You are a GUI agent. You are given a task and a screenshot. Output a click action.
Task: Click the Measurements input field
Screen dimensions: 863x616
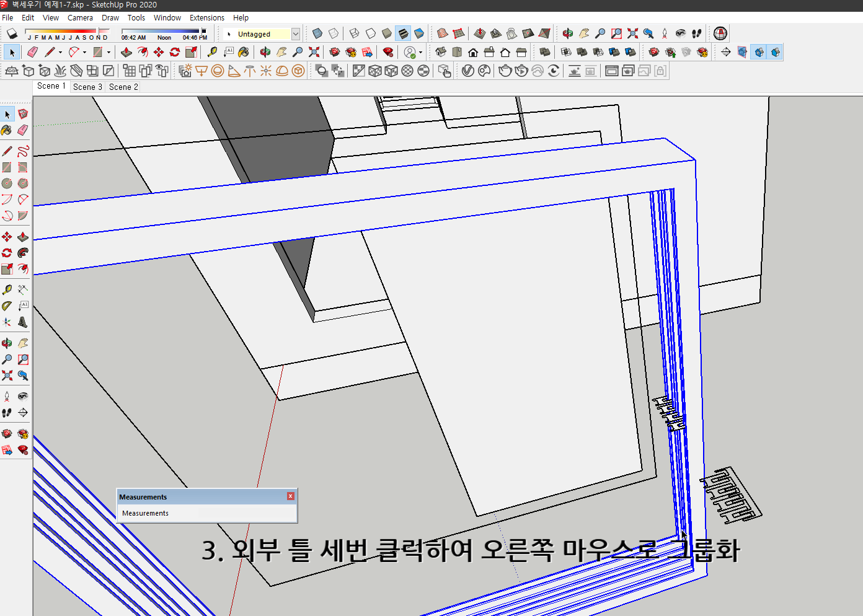[x=208, y=513]
